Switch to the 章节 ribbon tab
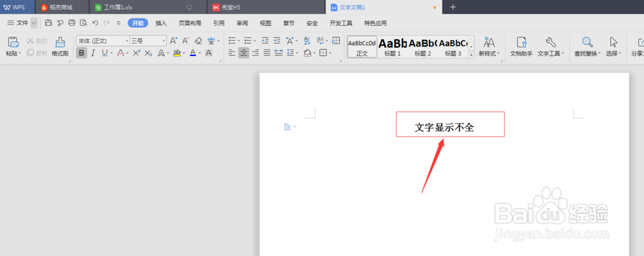 point(289,23)
